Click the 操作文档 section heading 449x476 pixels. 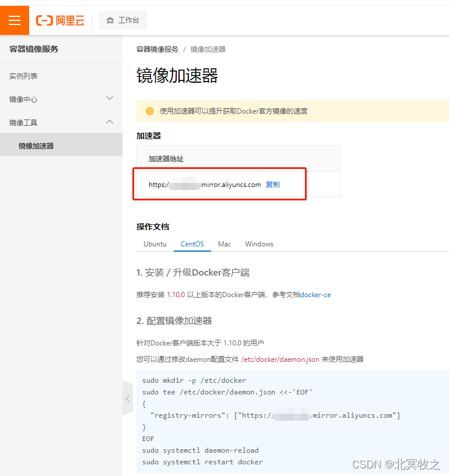153,227
